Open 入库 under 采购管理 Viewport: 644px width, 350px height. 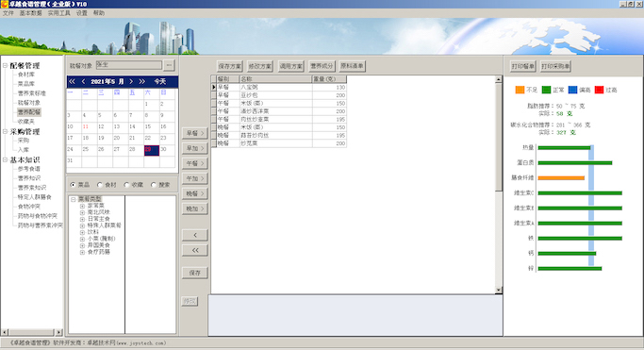pos(24,150)
